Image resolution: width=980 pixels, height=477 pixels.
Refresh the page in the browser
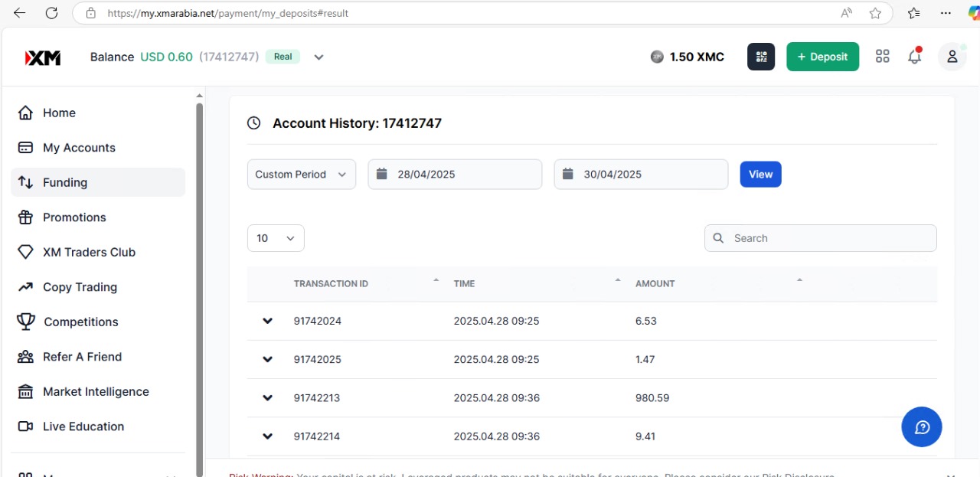click(x=51, y=13)
